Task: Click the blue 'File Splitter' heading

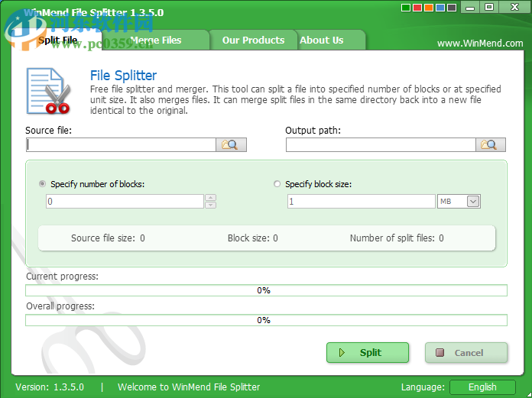Action: (x=123, y=76)
